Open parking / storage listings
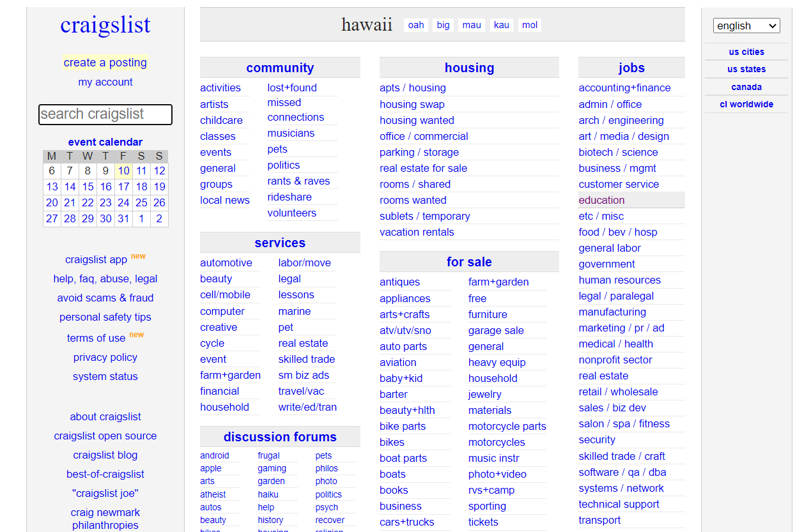 (x=419, y=152)
